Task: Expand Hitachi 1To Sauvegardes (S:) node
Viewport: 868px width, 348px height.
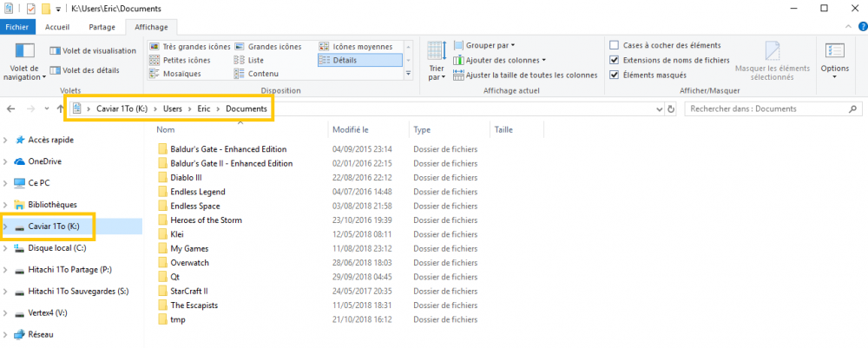Action: coord(5,291)
